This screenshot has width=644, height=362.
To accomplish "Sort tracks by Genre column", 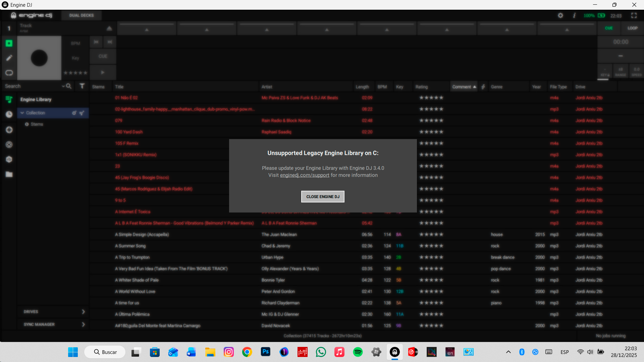I will (x=509, y=87).
